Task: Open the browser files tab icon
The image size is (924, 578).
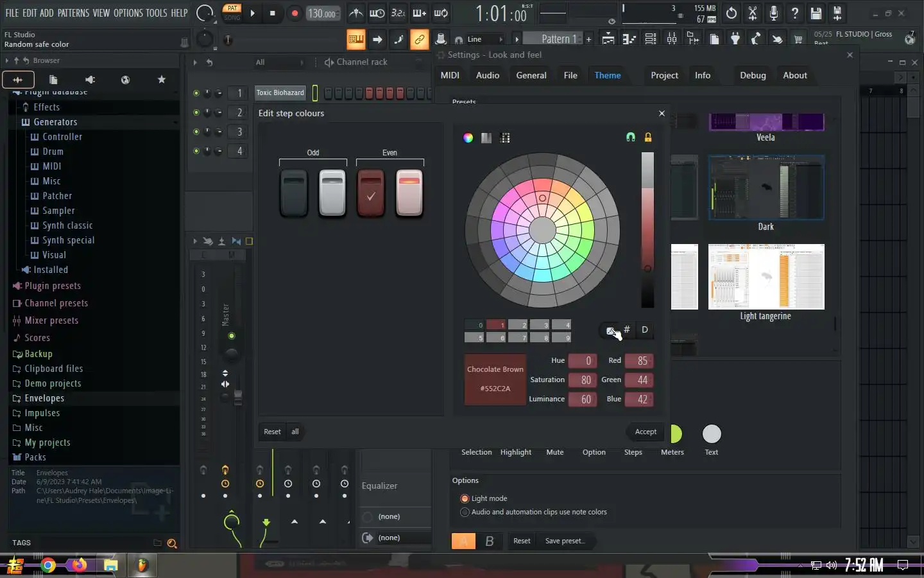Action: point(54,80)
